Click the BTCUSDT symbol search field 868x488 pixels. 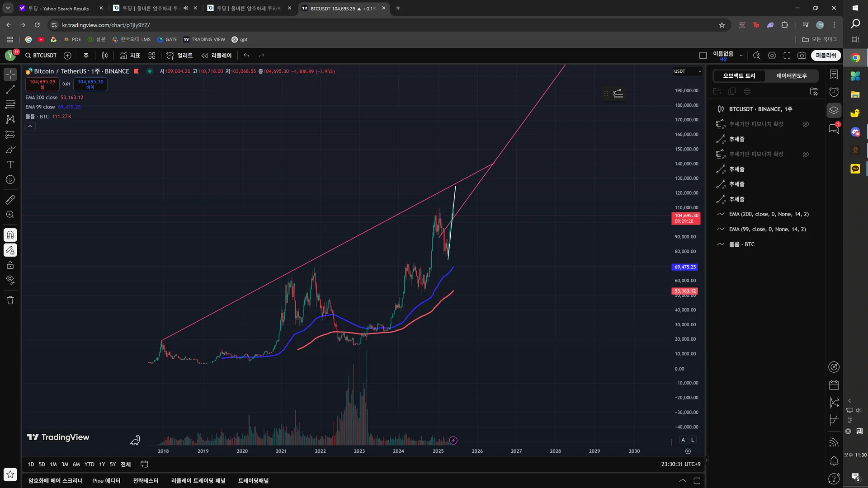(42, 56)
